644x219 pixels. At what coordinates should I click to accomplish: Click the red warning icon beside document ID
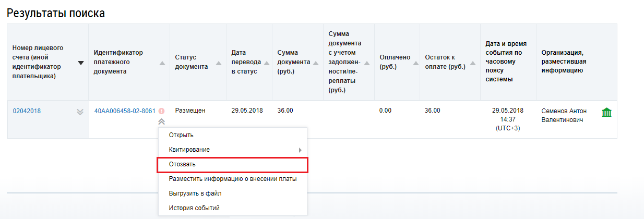[x=162, y=111]
